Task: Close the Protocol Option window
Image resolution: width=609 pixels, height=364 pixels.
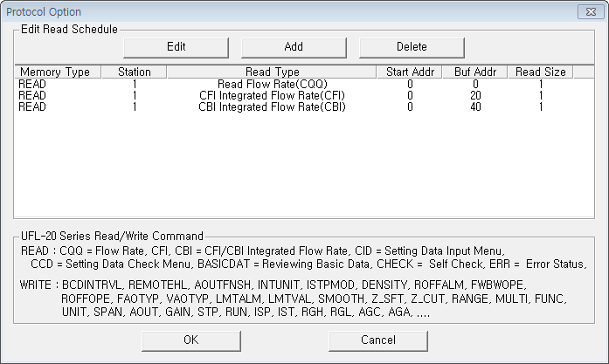Action: pos(591,12)
